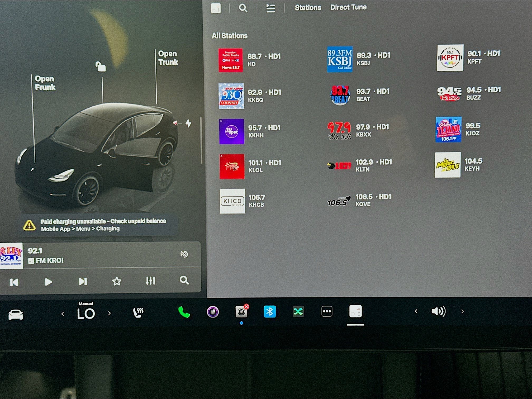Skip to previous station
This screenshot has width=532, height=399.
[14, 282]
